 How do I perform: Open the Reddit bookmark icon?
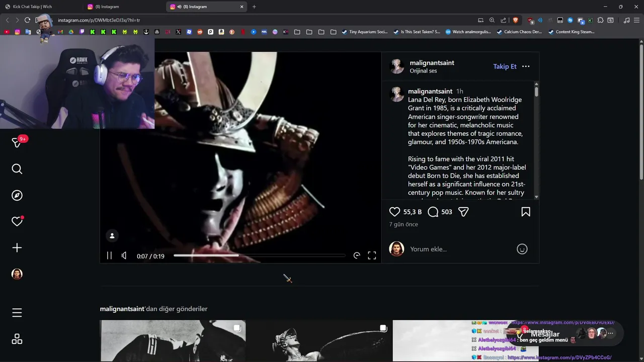tap(200, 32)
